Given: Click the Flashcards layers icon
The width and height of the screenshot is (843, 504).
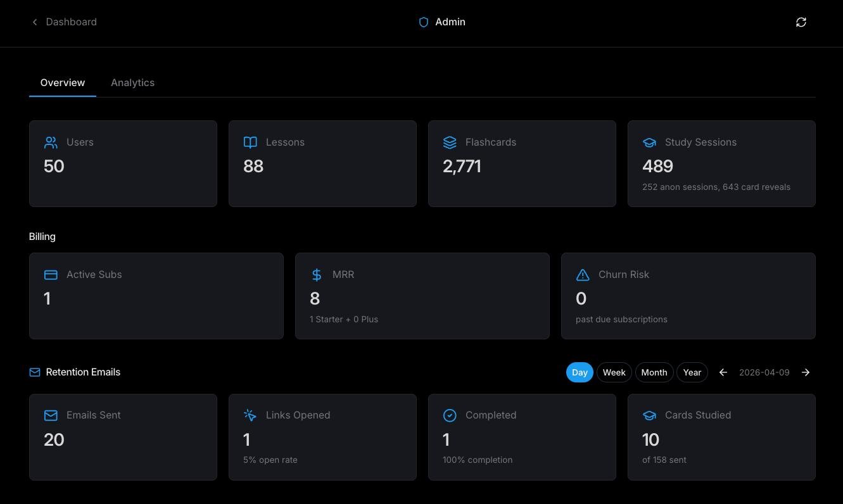Looking at the screenshot, I should pyautogui.click(x=450, y=142).
